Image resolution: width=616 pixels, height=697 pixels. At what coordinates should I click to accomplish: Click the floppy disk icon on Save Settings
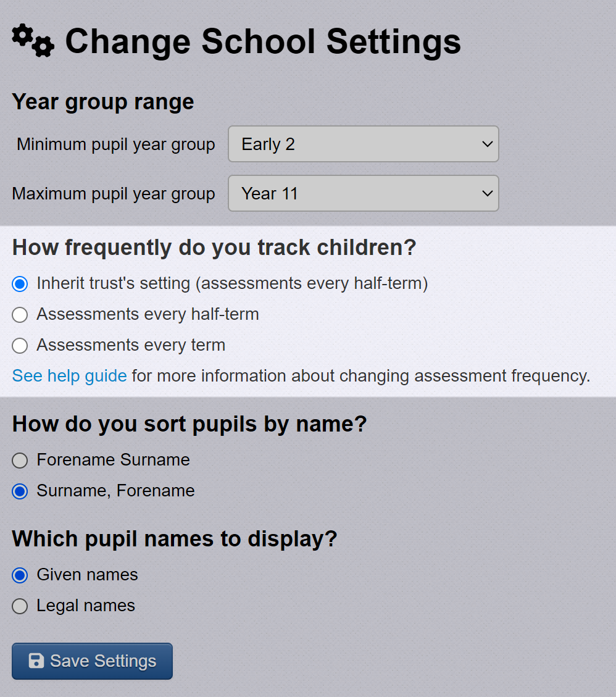click(36, 661)
